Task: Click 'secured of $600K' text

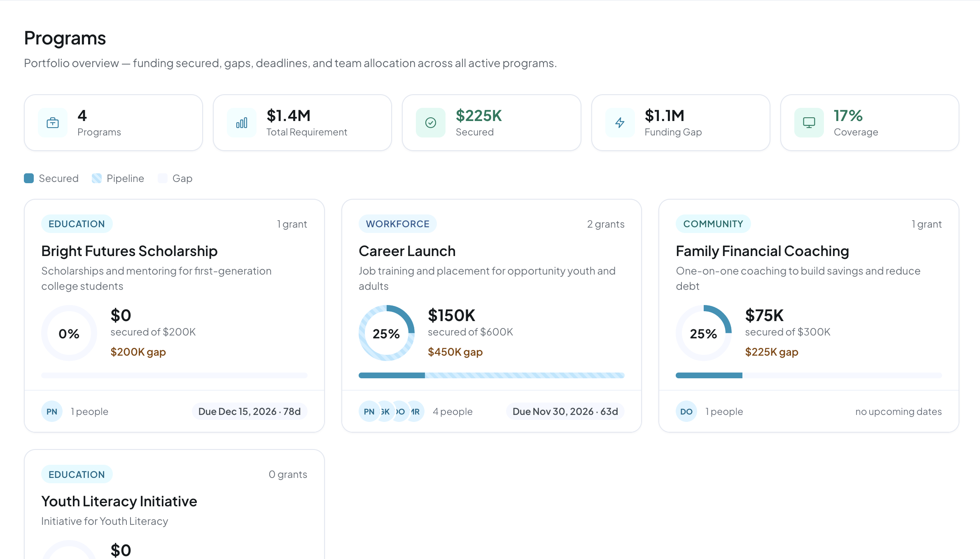Action: (x=470, y=332)
